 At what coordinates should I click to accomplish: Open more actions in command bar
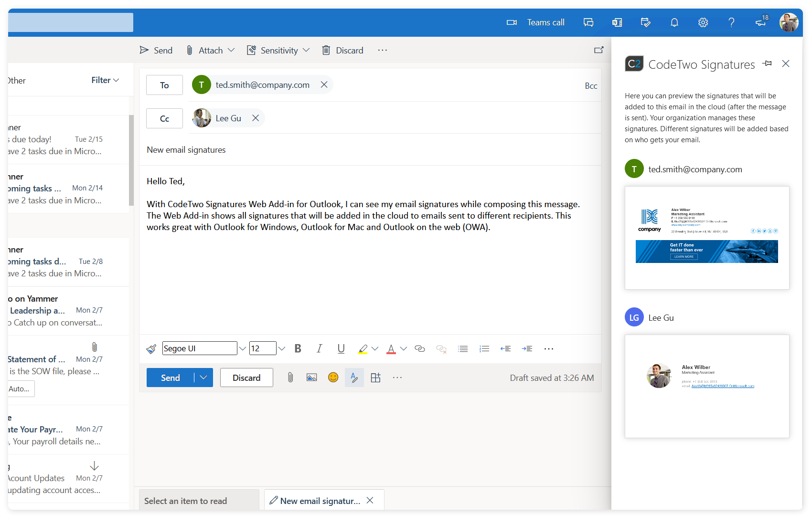[x=383, y=50]
